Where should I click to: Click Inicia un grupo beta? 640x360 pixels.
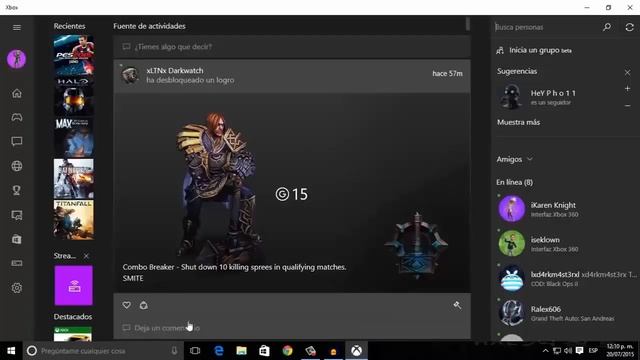click(534, 50)
